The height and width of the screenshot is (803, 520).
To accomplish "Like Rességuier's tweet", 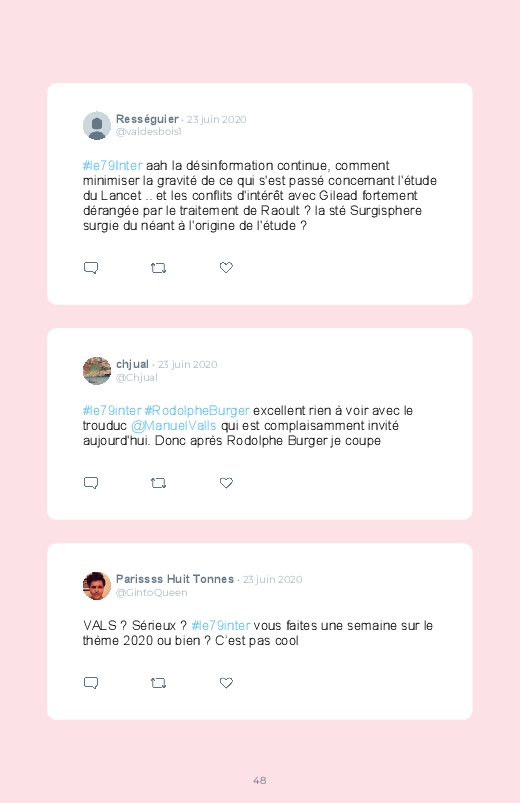I will (x=226, y=267).
